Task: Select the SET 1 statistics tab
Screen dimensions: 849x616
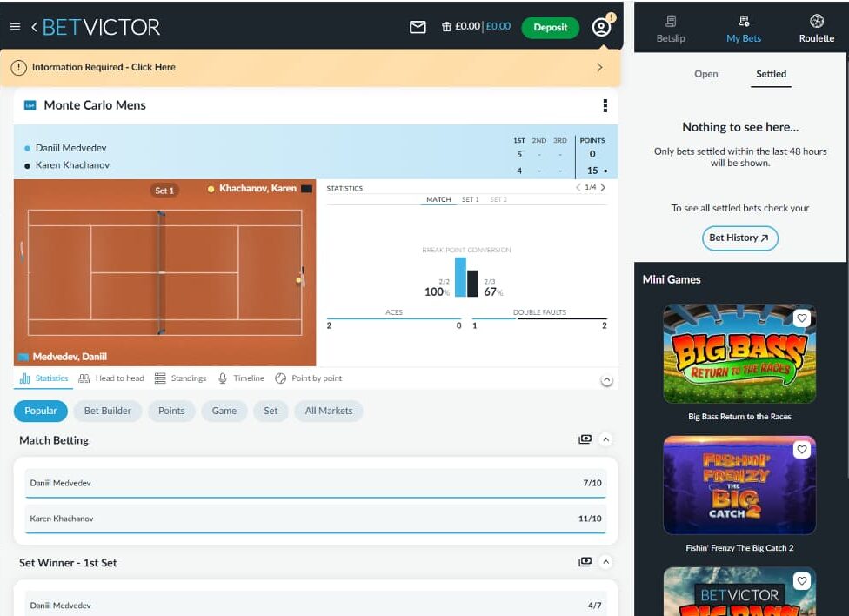Action: pos(470,199)
